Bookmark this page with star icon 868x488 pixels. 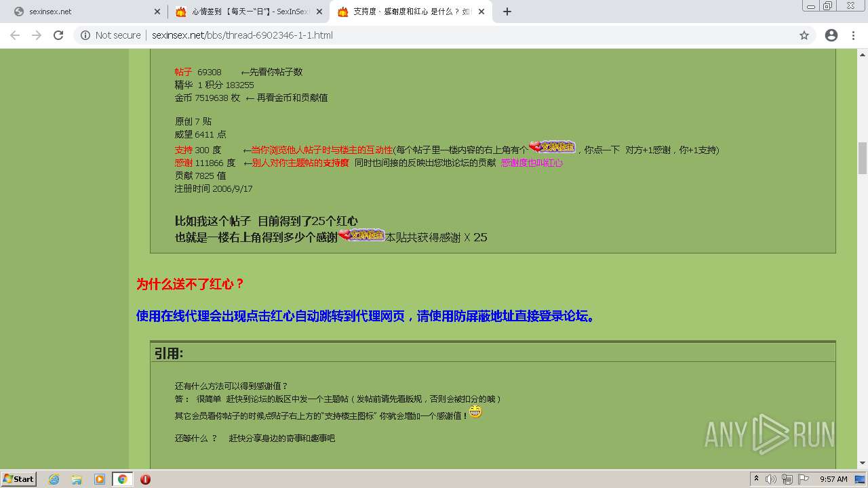(804, 35)
